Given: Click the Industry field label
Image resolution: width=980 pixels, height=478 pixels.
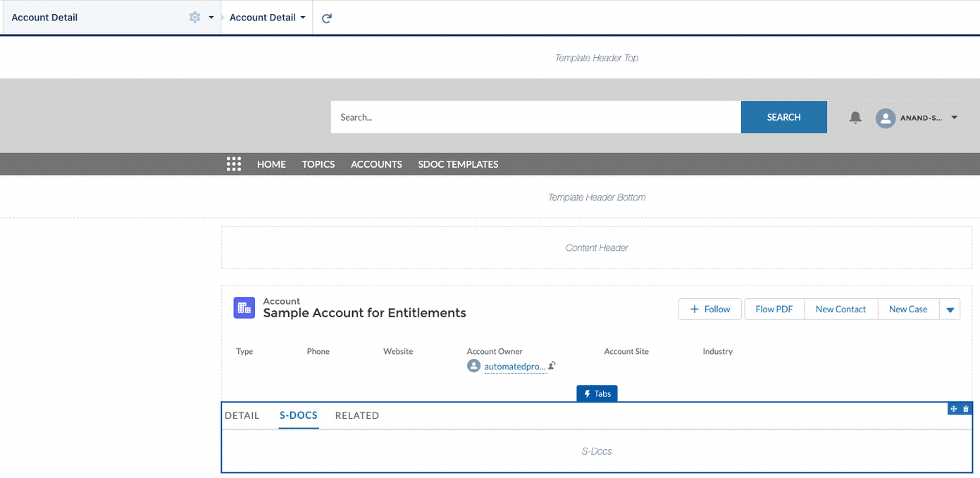Looking at the screenshot, I should click(x=718, y=351).
